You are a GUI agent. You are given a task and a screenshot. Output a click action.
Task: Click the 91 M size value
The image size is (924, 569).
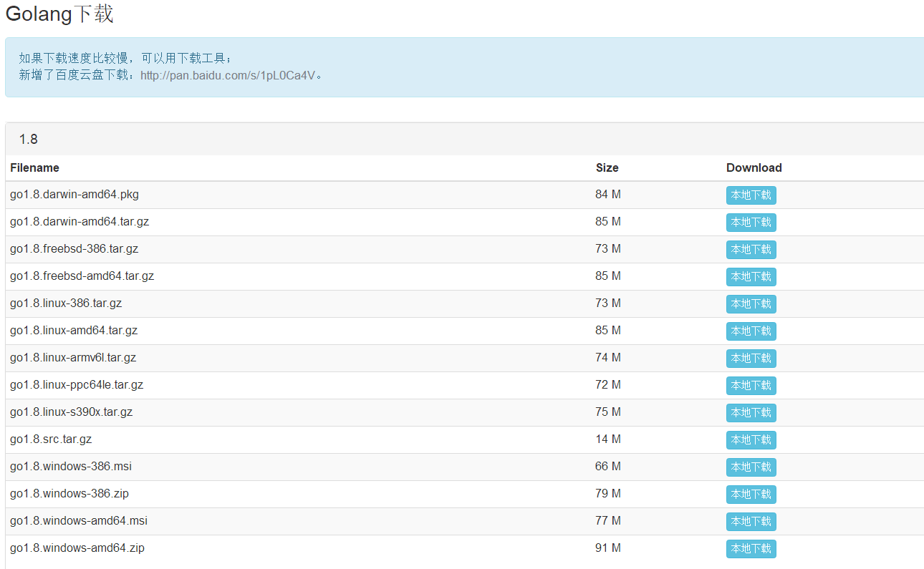(608, 548)
